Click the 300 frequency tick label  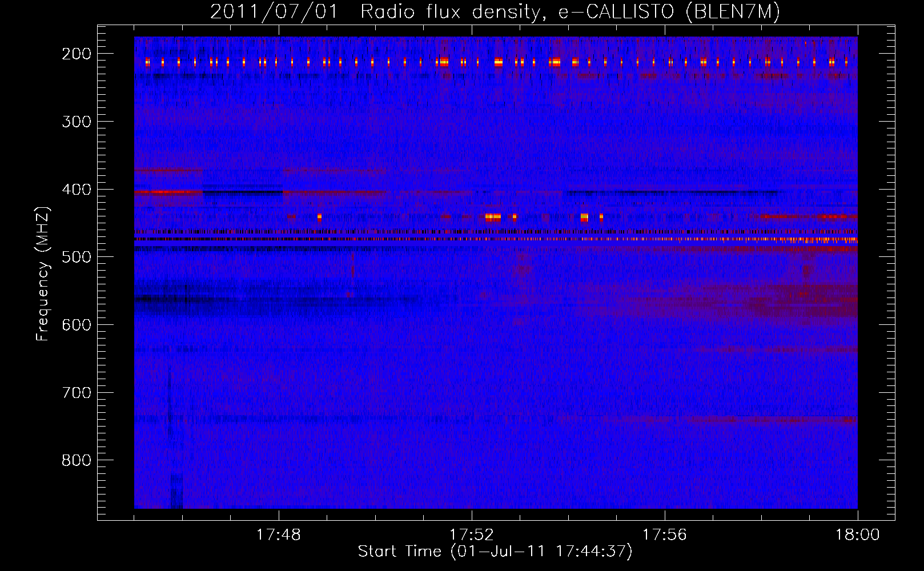[76, 122]
